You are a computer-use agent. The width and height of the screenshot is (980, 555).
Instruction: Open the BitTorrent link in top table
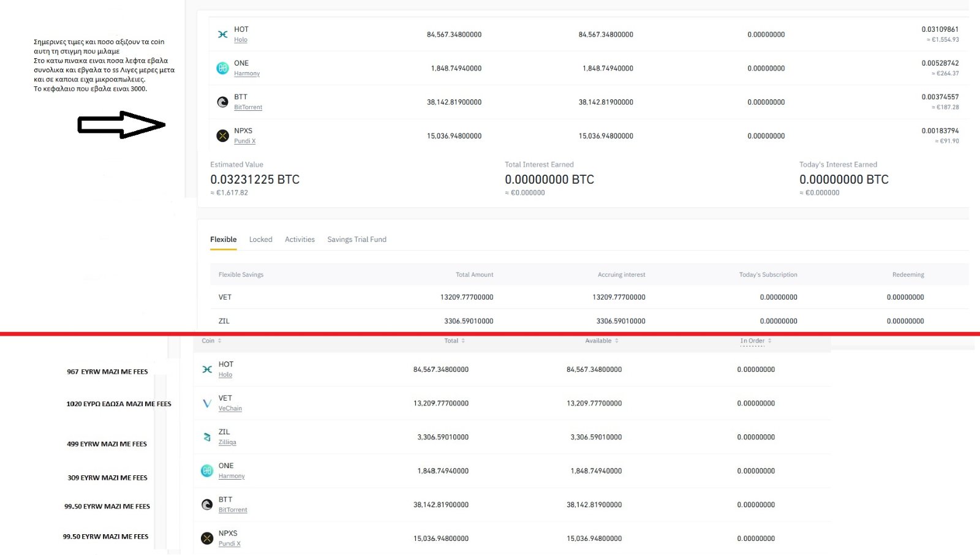(x=248, y=107)
